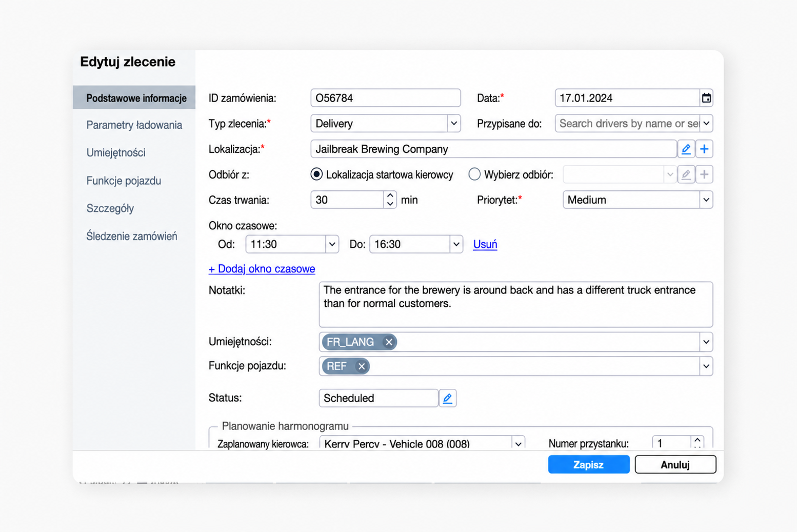Click the Okno czasowe label

(x=243, y=226)
